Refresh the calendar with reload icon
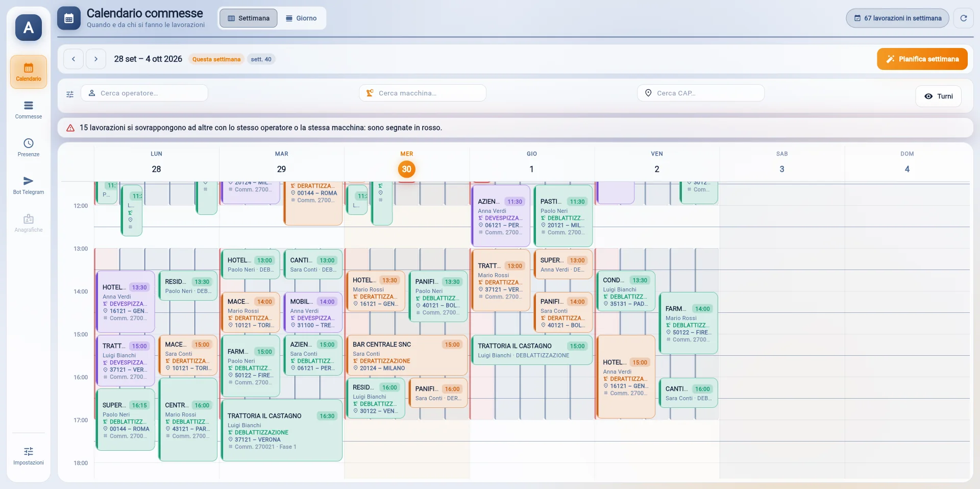The width and height of the screenshot is (980, 489). click(x=964, y=18)
